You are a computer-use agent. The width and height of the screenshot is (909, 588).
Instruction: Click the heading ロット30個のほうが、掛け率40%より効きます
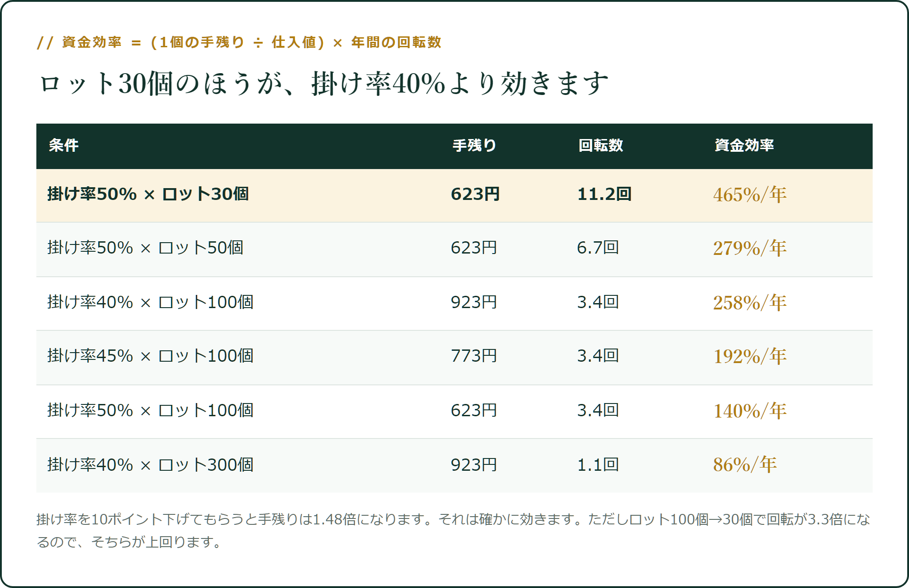(x=324, y=84)
